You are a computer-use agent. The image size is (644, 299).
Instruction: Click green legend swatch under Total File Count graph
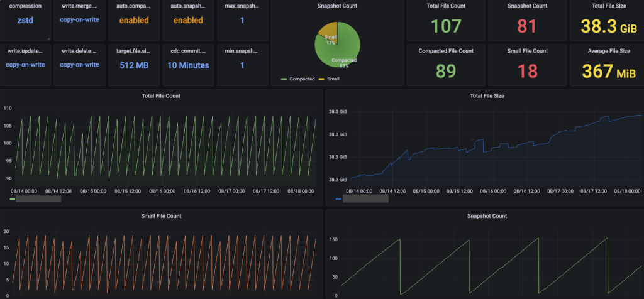click(13, 199)
